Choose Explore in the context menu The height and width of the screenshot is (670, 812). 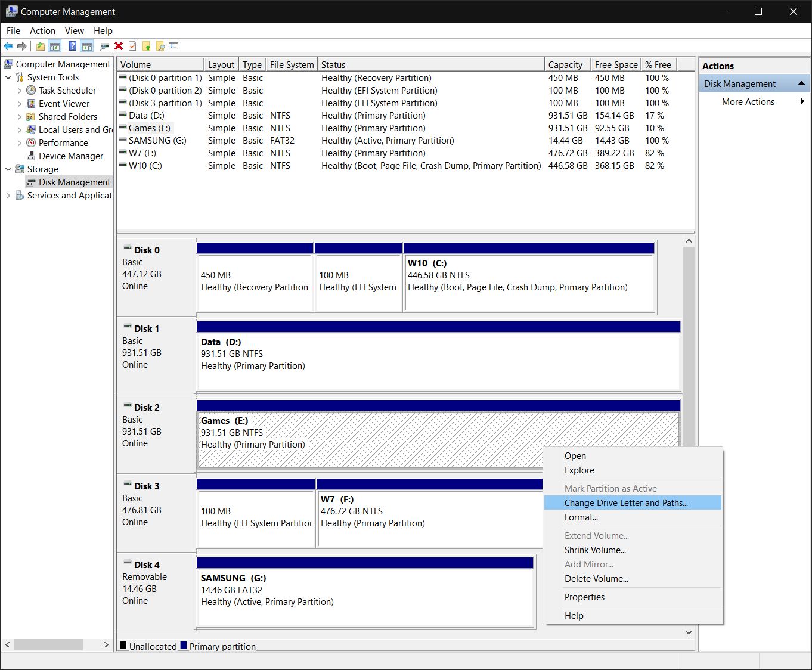point(633,470)
